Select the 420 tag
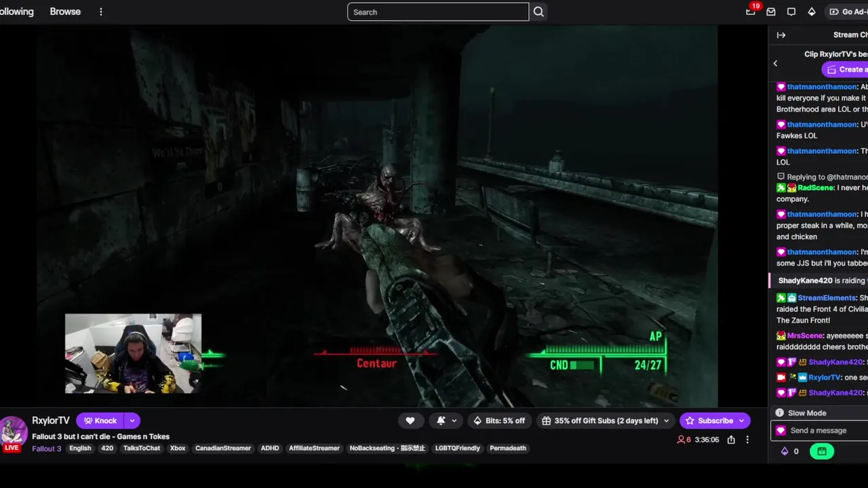868x488 pixels. tap(107, 448)
